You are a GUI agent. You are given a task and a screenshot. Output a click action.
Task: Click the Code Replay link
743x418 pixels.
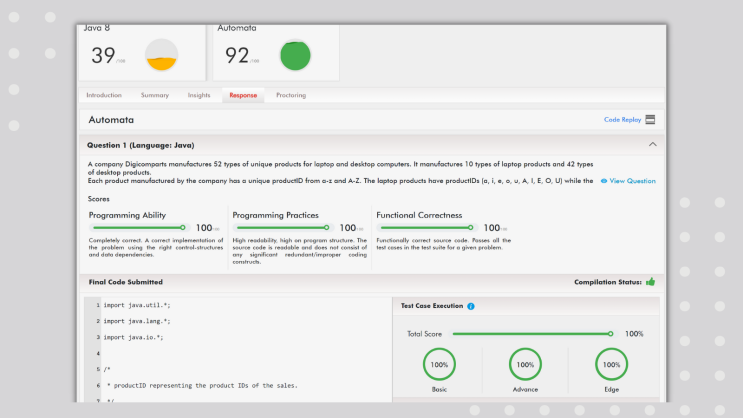coord(622,119)
